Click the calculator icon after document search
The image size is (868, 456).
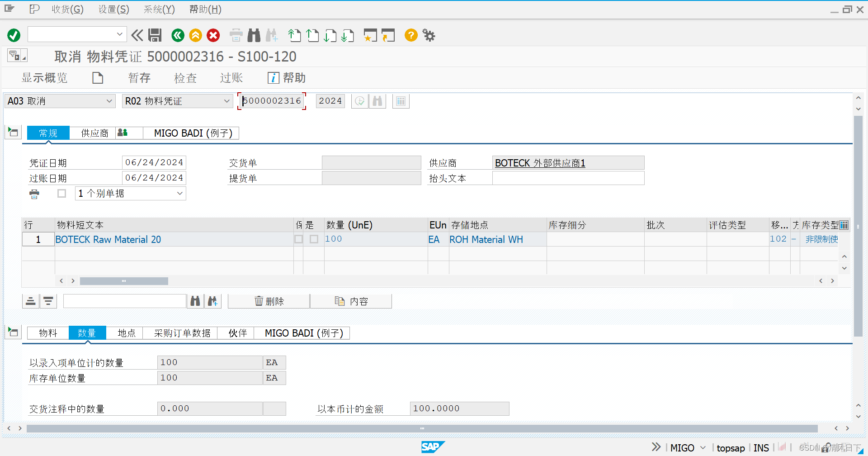401,101
